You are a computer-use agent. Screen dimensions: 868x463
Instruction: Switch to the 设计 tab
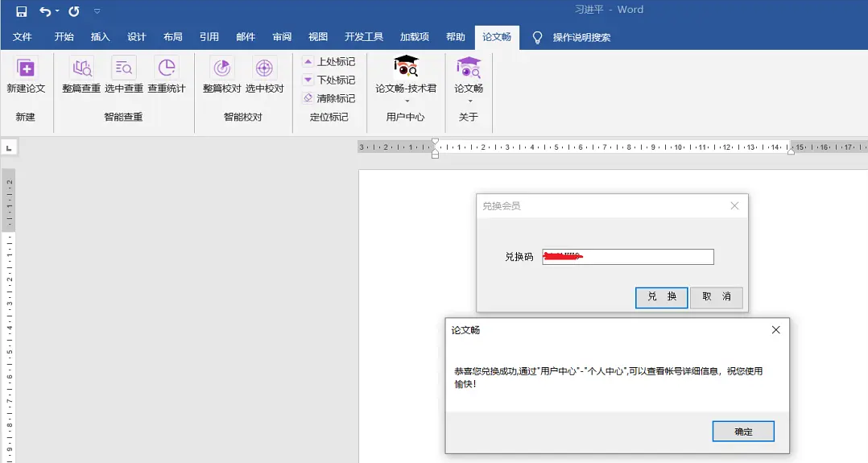[x=136, y=37]
